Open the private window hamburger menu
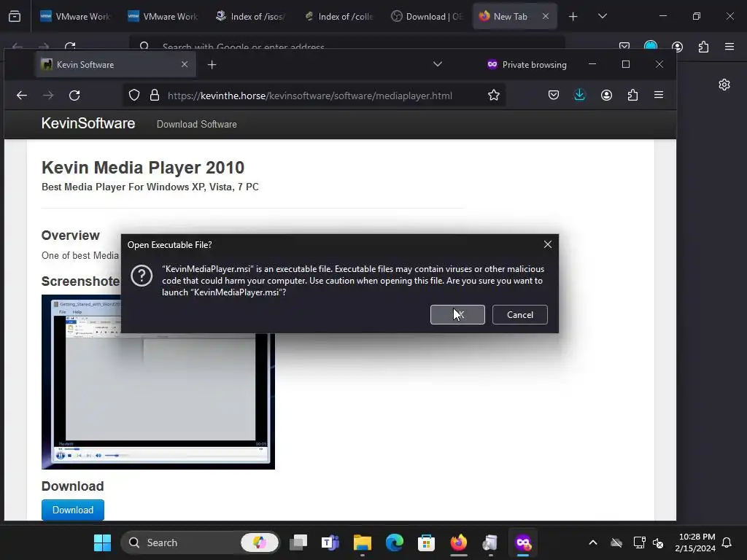The height and width of the screenshot is (560, 747). (659, 95)
